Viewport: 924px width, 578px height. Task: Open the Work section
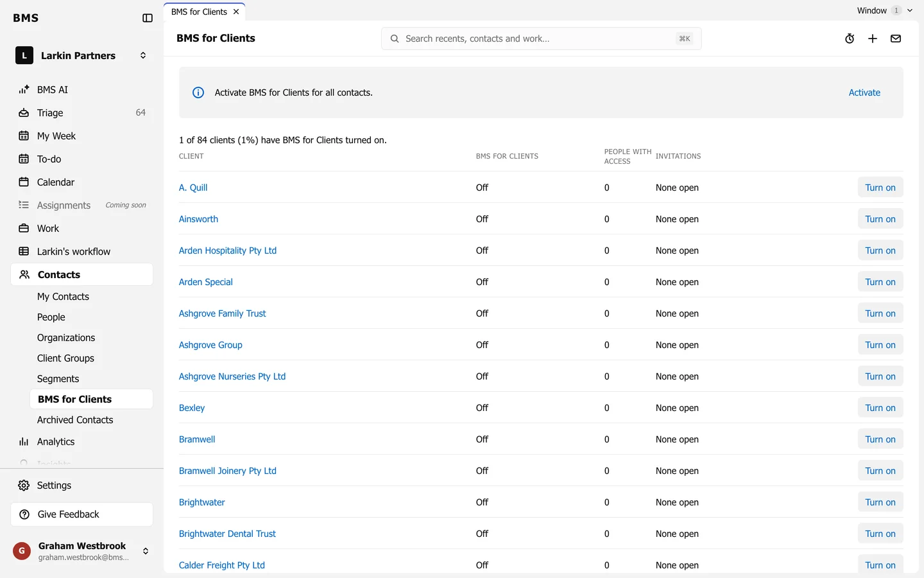(82, 228)
